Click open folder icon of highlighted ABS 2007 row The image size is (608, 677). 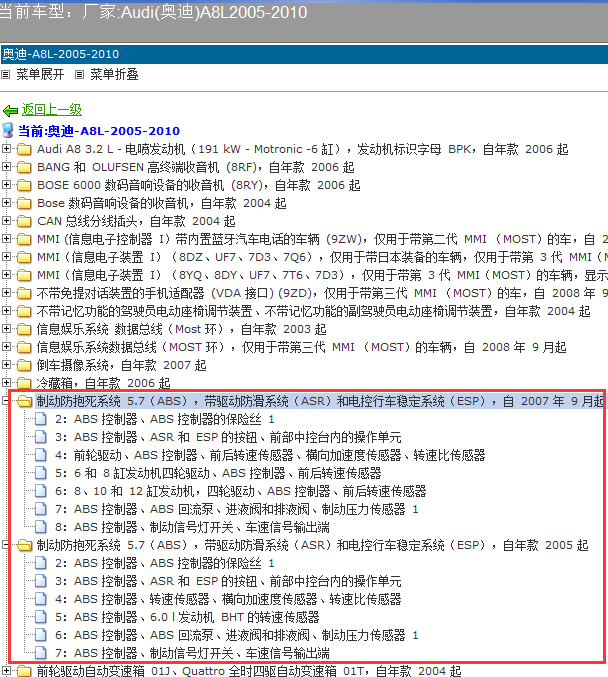click(25, 402)
